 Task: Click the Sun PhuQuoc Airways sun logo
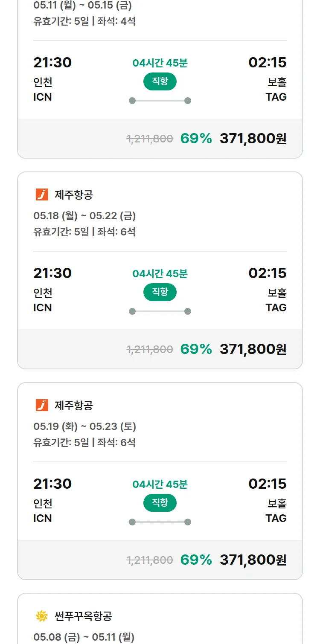(x=42, y=616)
